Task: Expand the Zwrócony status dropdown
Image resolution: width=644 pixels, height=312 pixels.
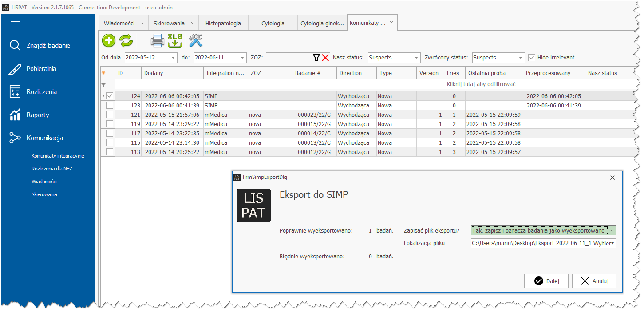Action: coord(521,58)
